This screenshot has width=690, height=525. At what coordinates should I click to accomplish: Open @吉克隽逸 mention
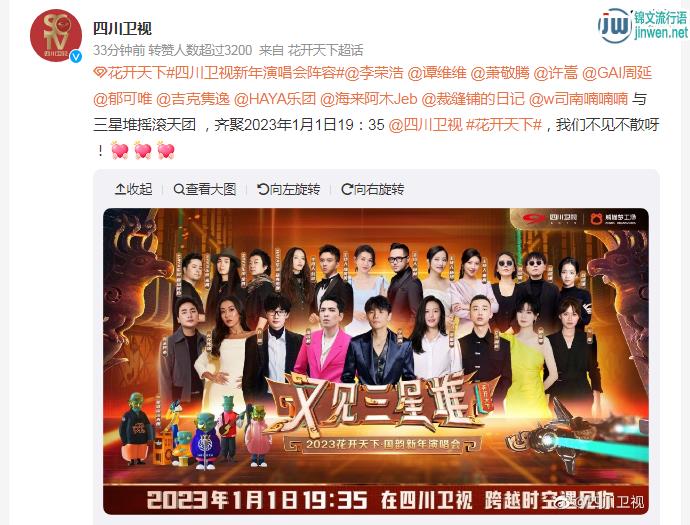[x=193, y=99]
